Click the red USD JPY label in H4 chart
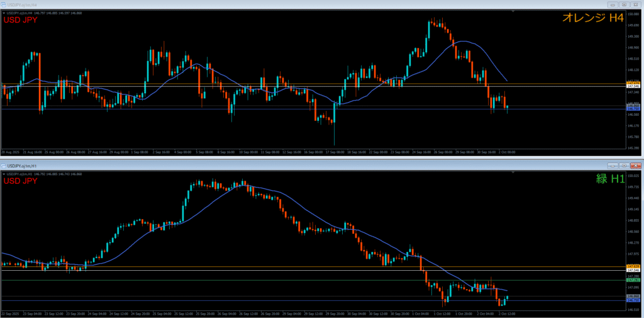This screenshot has height=318, width=644. pos(20,20)
